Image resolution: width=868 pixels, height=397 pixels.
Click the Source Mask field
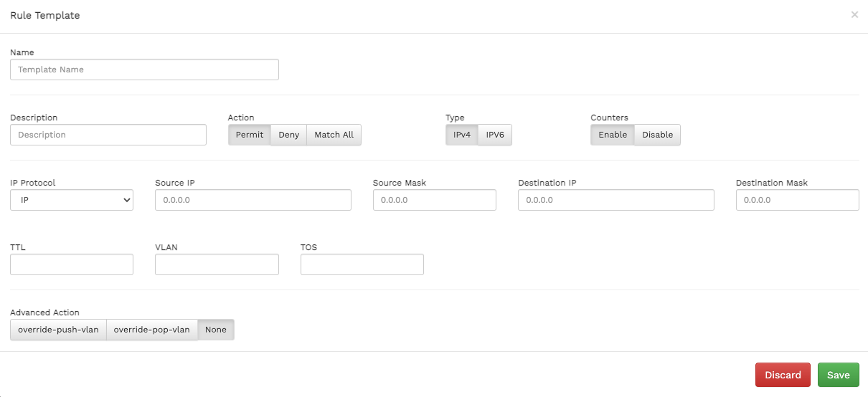(x=434, y=200)
